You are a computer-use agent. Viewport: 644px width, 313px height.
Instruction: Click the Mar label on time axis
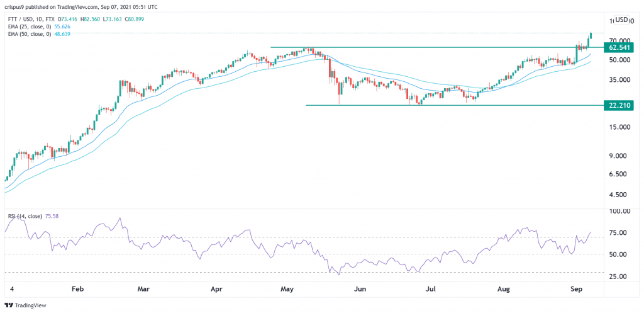point(143,290)
